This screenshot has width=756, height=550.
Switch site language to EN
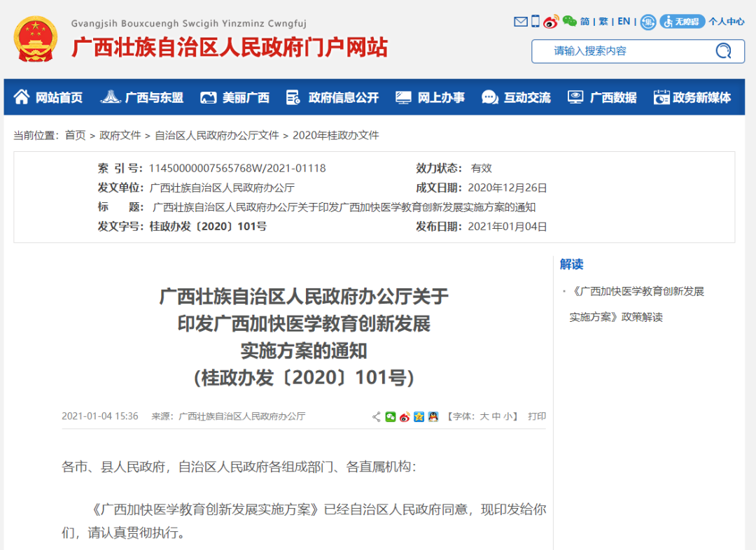(623, 22)
